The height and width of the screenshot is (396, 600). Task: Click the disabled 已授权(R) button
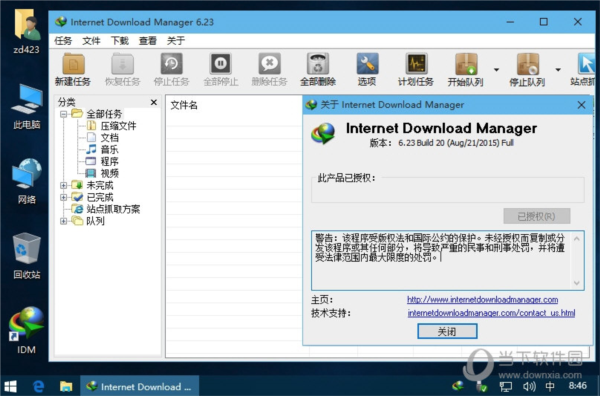click(536, 217)
